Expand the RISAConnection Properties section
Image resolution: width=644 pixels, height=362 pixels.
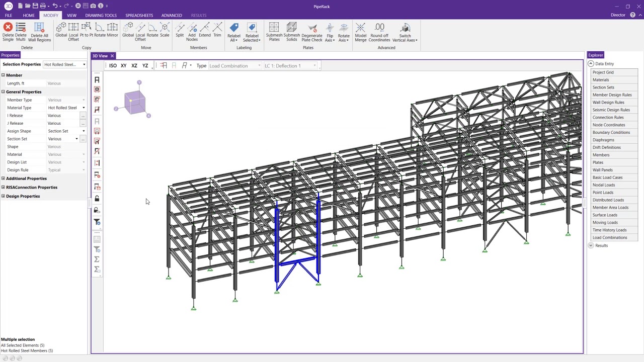pos(3,187)
